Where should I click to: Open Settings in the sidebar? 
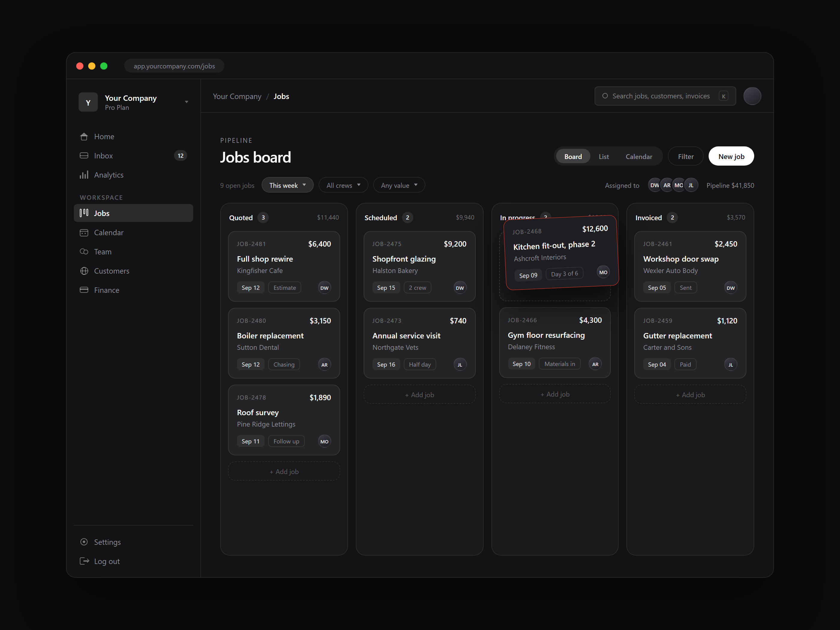(x=133, y=542)
